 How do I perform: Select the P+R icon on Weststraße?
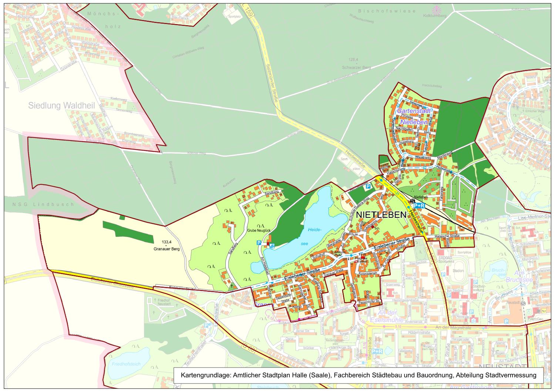tap(377, 351)
